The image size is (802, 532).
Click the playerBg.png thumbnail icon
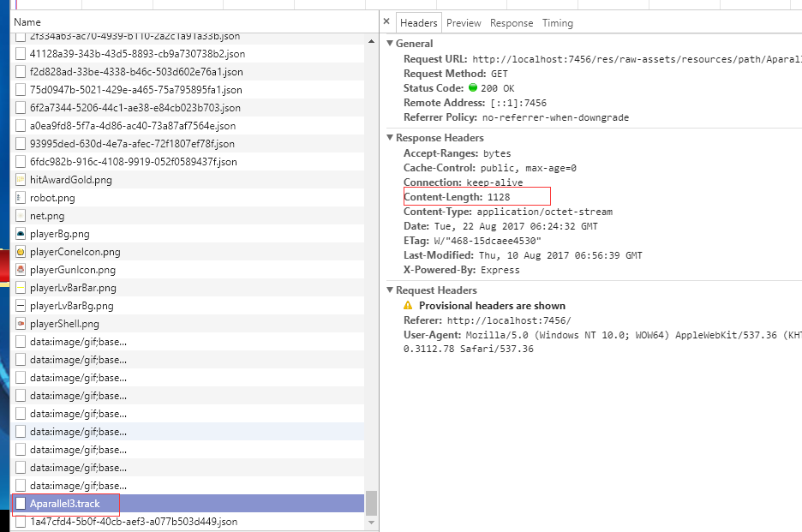(21, 234)
